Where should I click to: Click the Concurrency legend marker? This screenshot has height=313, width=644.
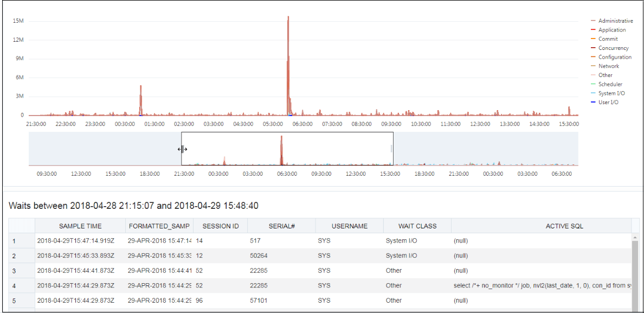(592, 48)
